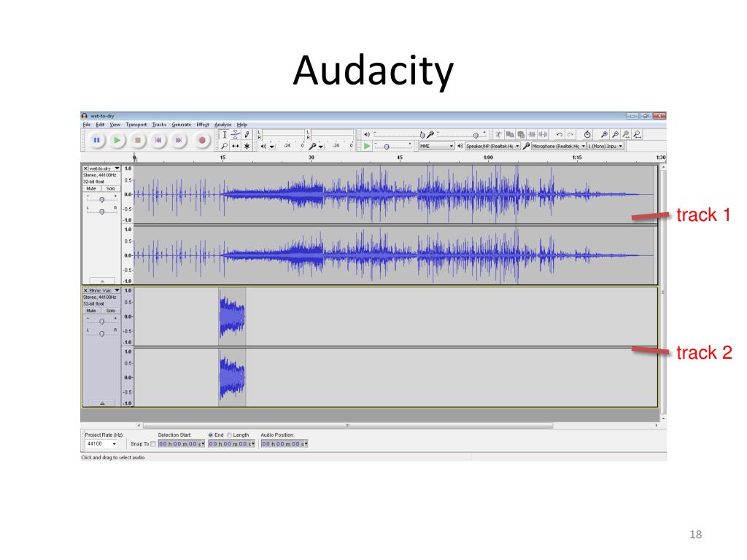Viewport: 747px width, 560px height.
Task: Click the Paste icon in edit toolbar
Action: [521, 135]
